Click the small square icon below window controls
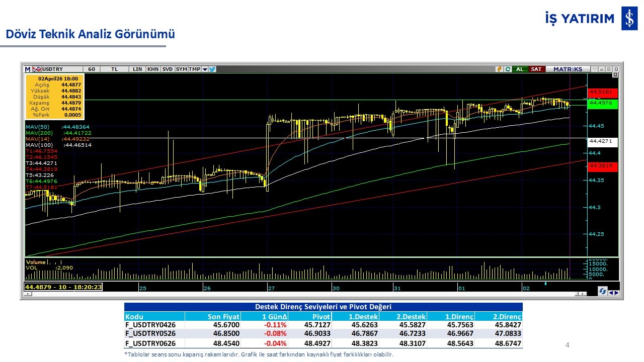644x362 pixels. coord(615,75)
